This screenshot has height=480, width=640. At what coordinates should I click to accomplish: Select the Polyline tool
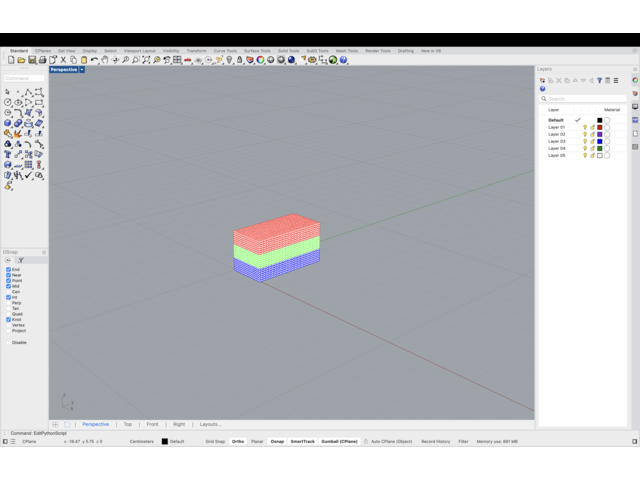tap(28, 92)
